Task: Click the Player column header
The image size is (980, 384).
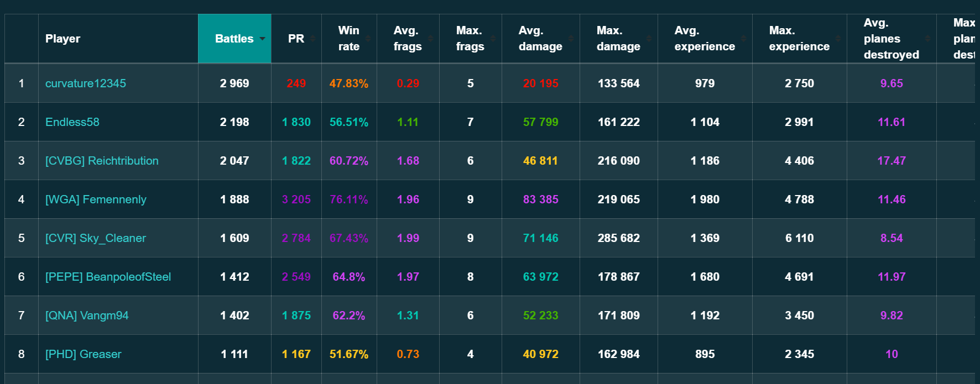Action: [x=62, y=39]
